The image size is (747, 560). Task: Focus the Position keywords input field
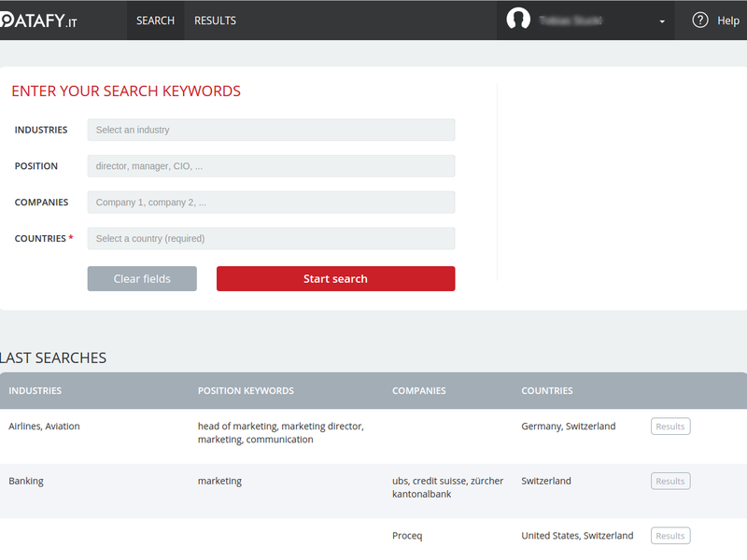(271, 166)
